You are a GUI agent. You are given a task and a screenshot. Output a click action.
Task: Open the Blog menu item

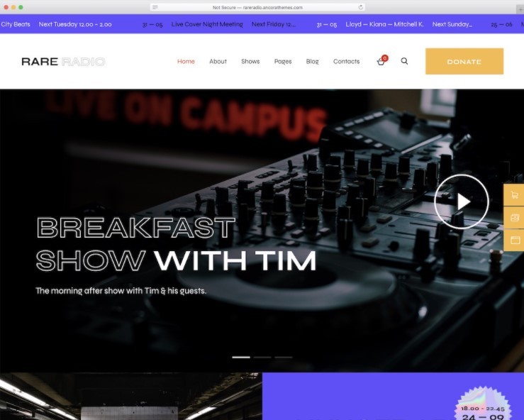[x=312, y=62]
